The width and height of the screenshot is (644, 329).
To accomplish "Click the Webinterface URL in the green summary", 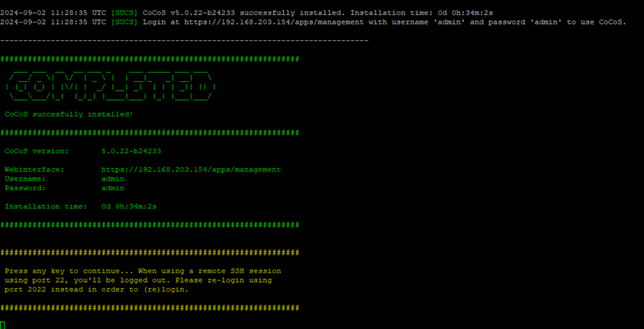I will coord(191,170).
